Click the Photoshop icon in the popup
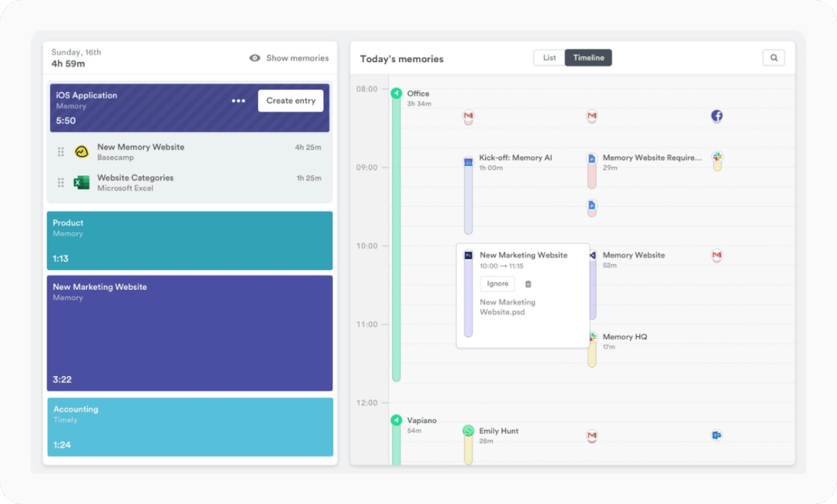Viewport: 837px width, 504px height. (x=468, y=255)
